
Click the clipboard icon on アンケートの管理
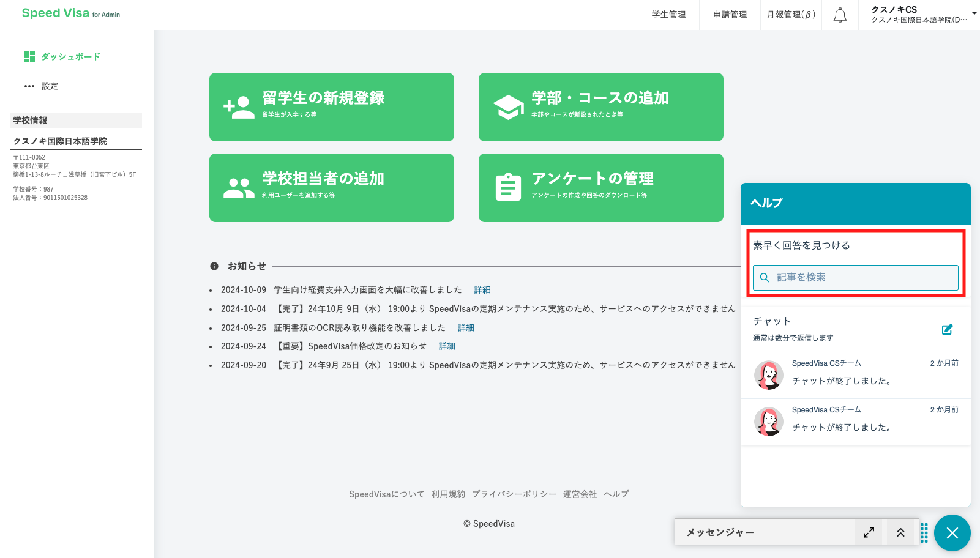click(508, 187)
